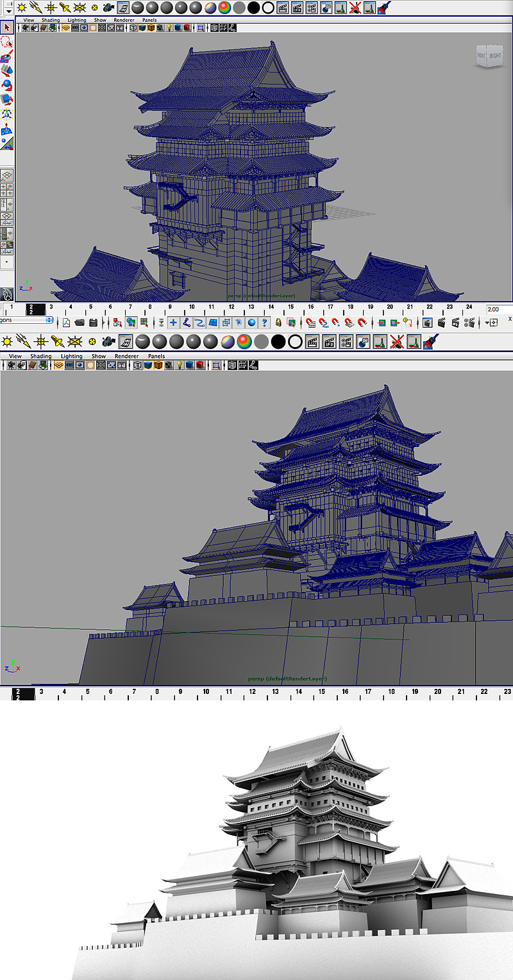Open the Shading menu in upper viewport
513x980 pixels.
pyautogui.click(x=51, y=20)
